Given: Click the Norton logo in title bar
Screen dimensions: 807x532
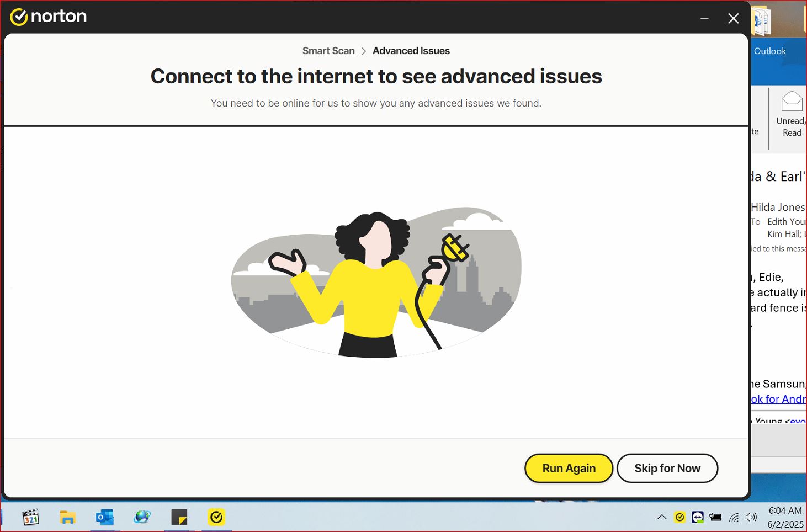Looking at the screenshot, I should (49, 17).
